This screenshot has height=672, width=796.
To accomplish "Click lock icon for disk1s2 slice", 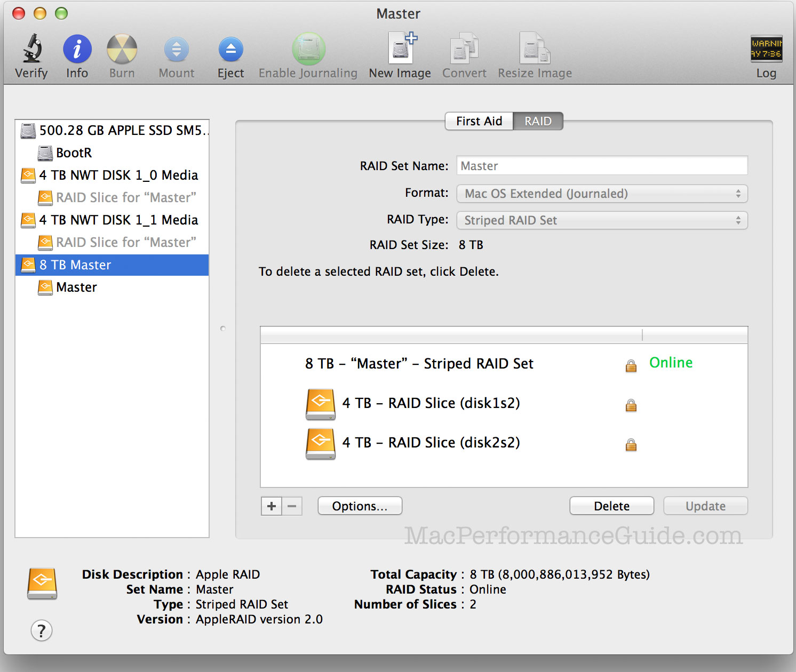I will click(x=631, y=405).
